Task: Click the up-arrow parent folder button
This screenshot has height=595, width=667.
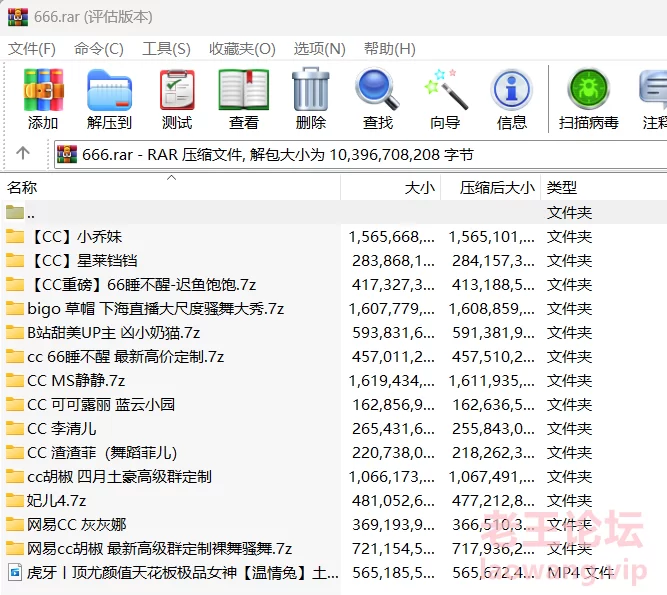Action: click(23, 153)
